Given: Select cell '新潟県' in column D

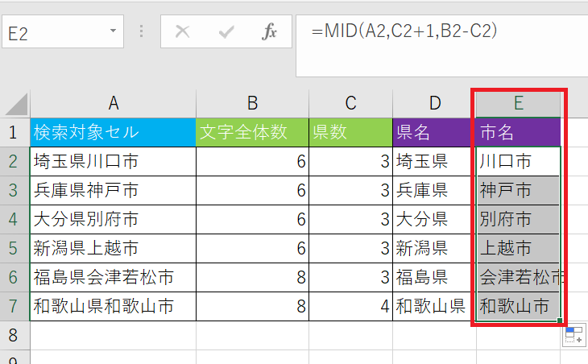Looking at the screenshot, I should (x=434, y=248).
